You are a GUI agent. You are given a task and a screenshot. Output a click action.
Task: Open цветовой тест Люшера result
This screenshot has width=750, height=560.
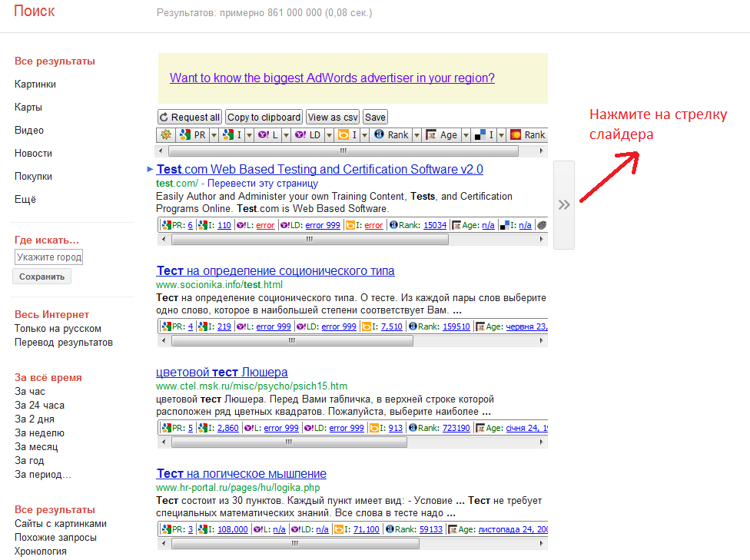222,372
